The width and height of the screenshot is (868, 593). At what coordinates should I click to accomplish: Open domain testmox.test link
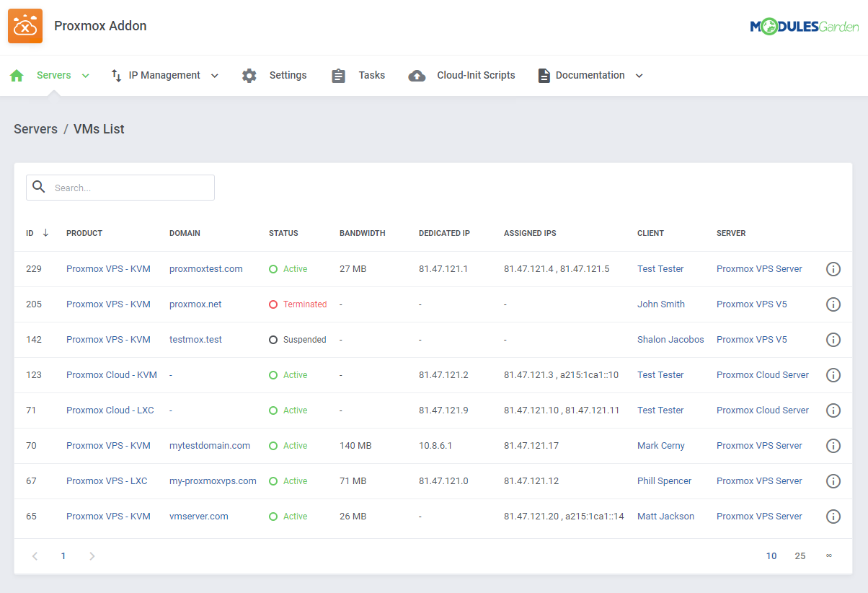(x=195, y=340)
